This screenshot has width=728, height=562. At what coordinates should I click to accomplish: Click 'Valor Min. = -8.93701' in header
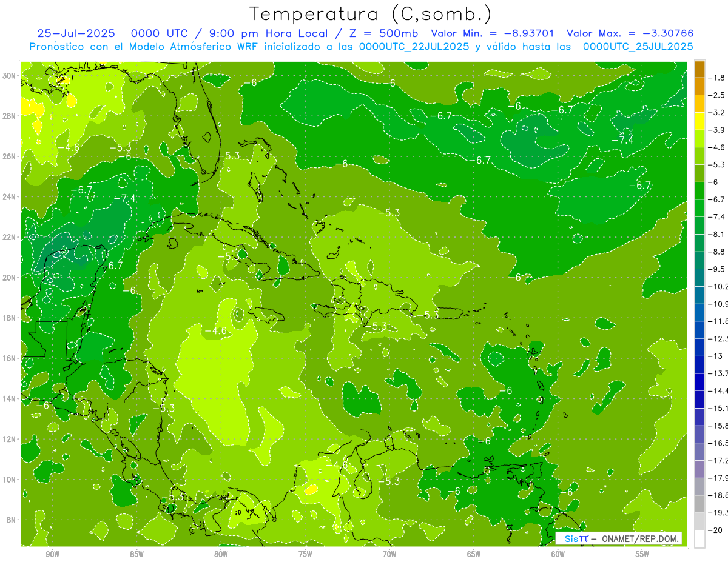492,34
